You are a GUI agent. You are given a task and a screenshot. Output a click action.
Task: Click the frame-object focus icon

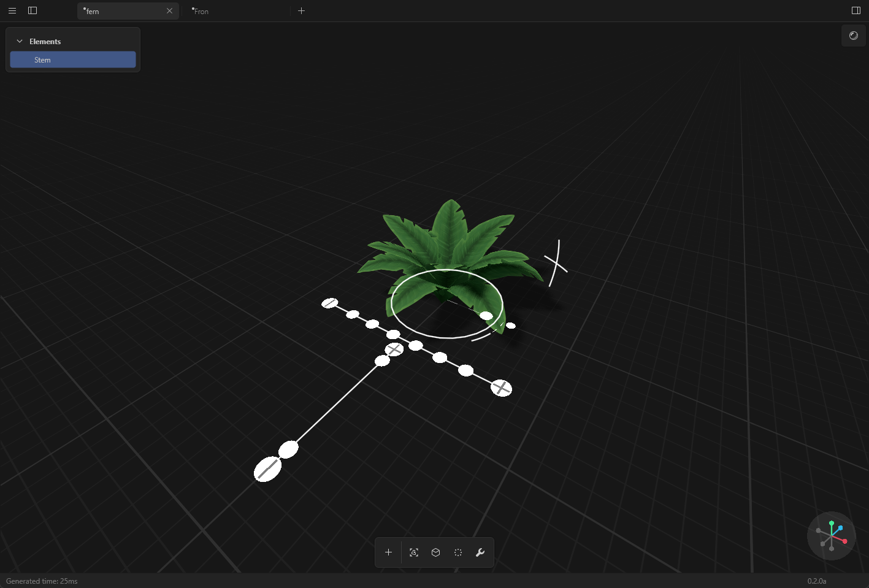point(414,552)
